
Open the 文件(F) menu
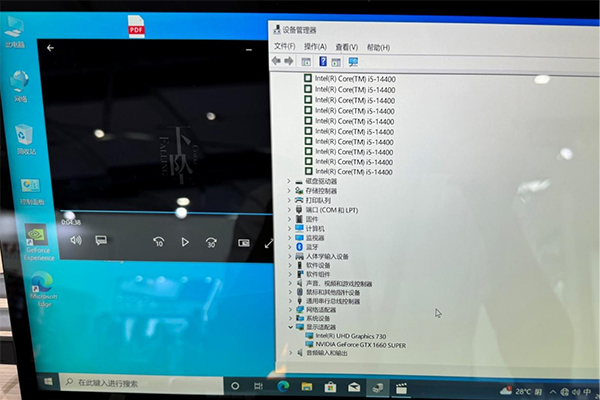(x=284, y=47)
